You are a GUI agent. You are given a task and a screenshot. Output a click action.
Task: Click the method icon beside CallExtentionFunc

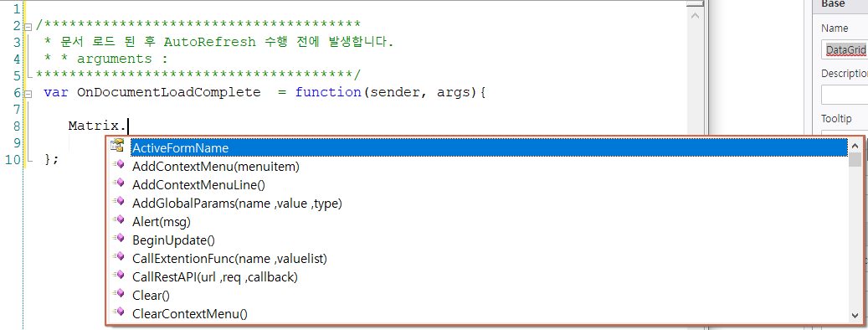point(117,257)
